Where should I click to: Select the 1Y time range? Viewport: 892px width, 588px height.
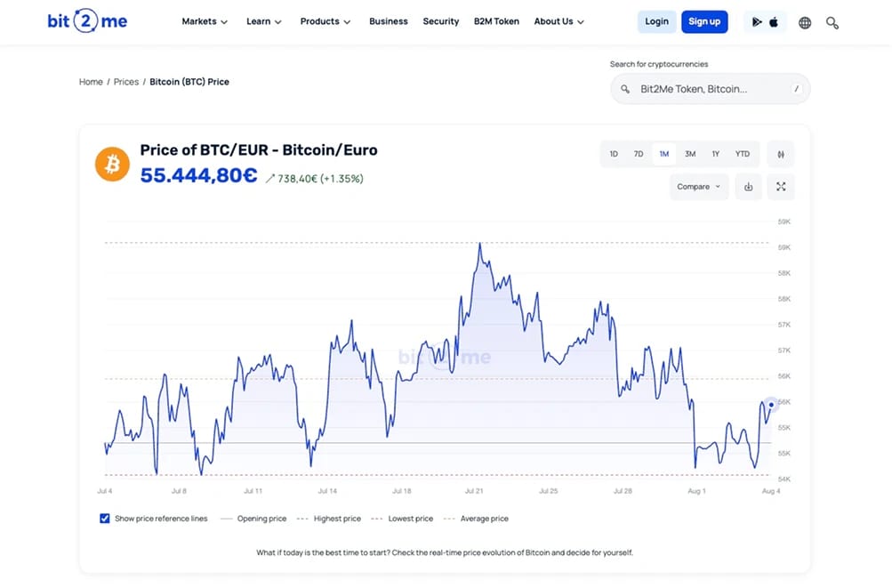[716, 154]
